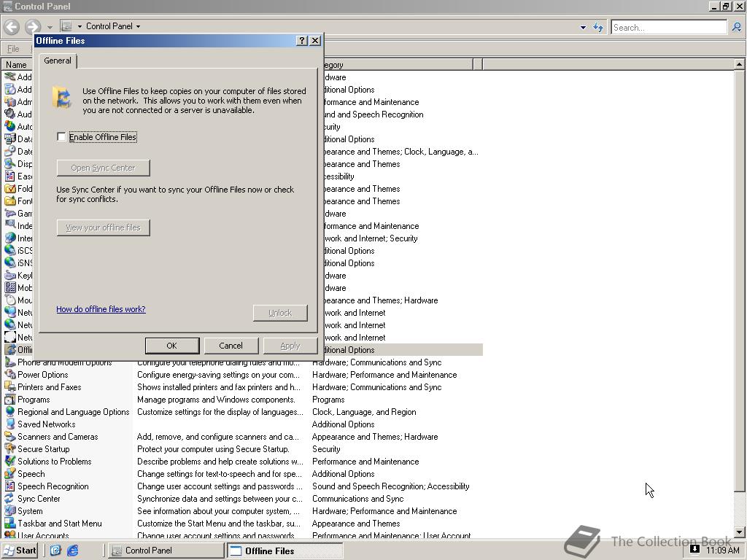Select Taskbar and Start Menu icon
747x560 pixels.
pos(10,524)
